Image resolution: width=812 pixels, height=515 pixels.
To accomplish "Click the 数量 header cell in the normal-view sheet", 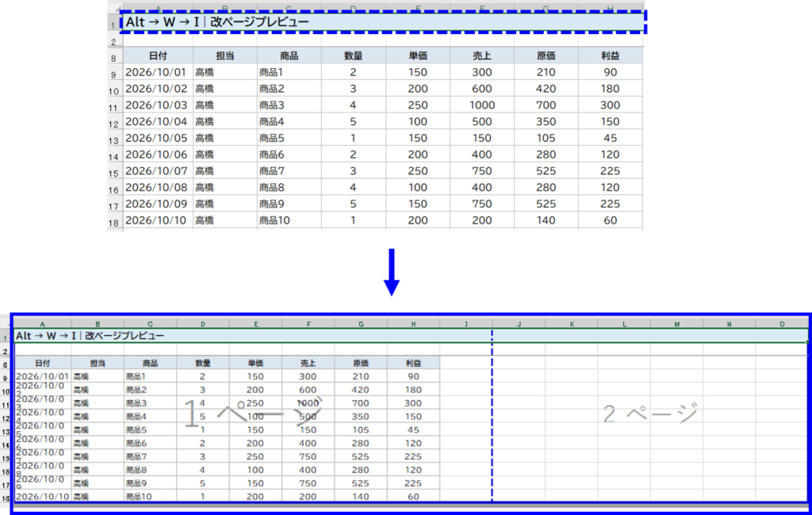I will [353, 56].
